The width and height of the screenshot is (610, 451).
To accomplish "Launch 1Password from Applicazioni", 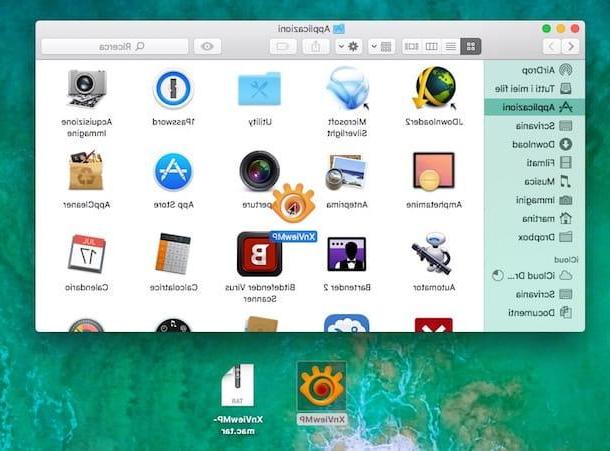I will tap(173, 88).
